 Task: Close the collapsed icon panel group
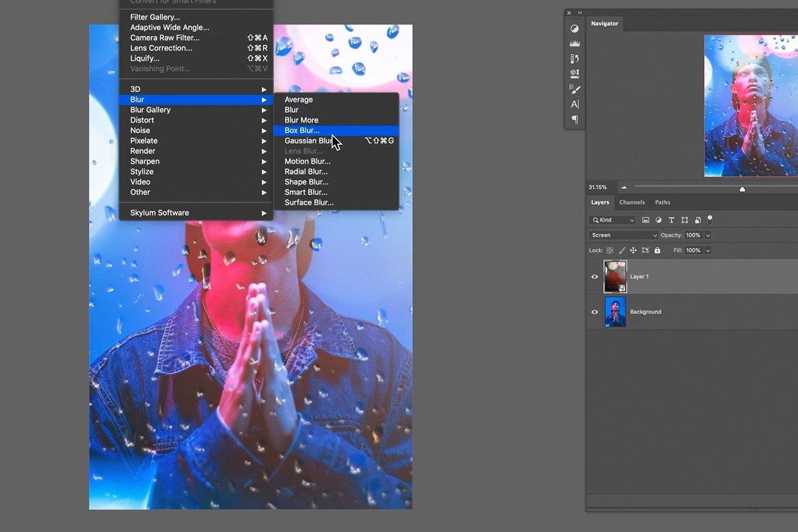pyautogui.click(x=569, y=13)
